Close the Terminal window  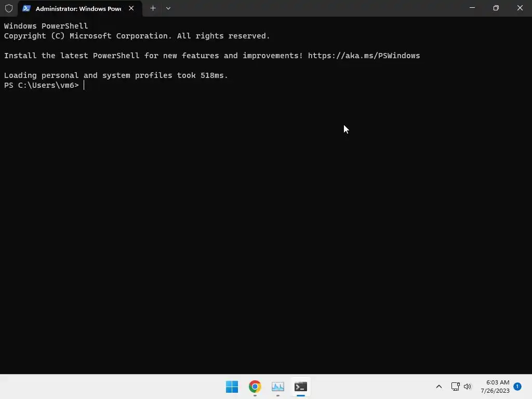click(520, 8)
